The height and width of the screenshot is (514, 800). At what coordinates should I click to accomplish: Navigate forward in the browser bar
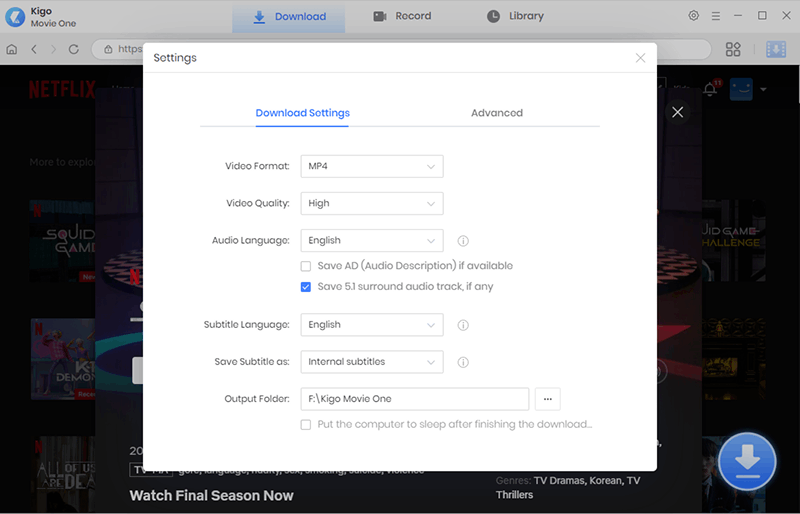pos(53,49)
